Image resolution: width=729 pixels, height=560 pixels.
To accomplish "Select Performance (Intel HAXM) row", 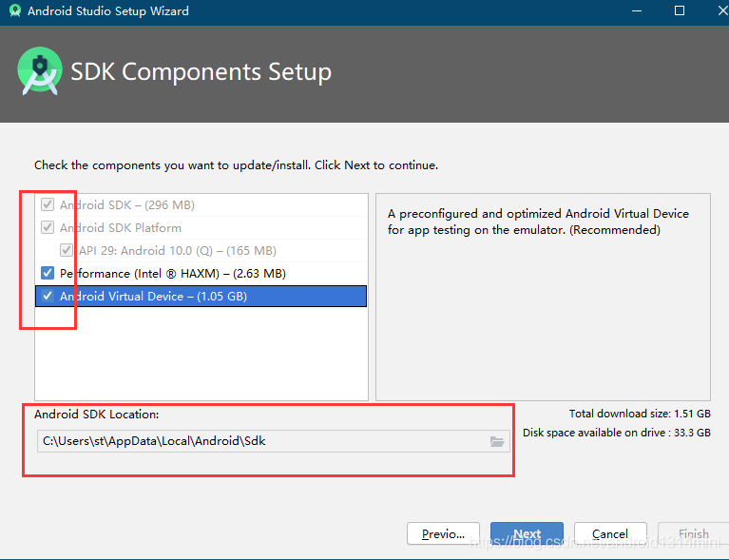I will click(x=201, y=274).
